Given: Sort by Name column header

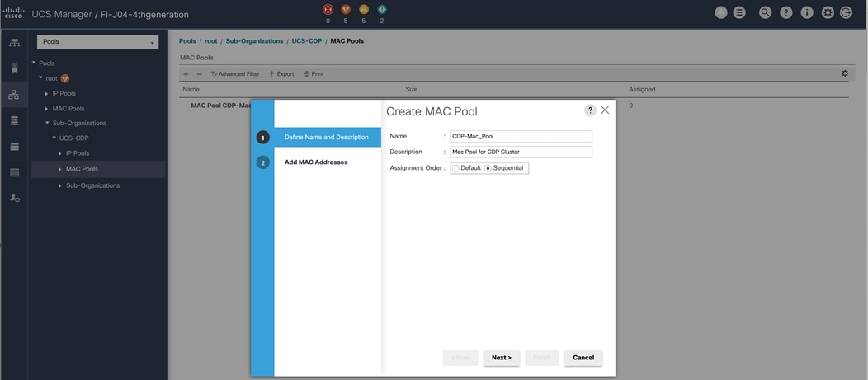Looking at the screenshot, I should click(x=191, y=89).
